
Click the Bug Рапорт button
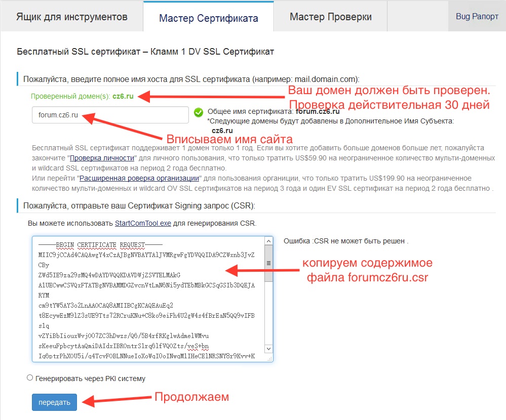[477, 17]
